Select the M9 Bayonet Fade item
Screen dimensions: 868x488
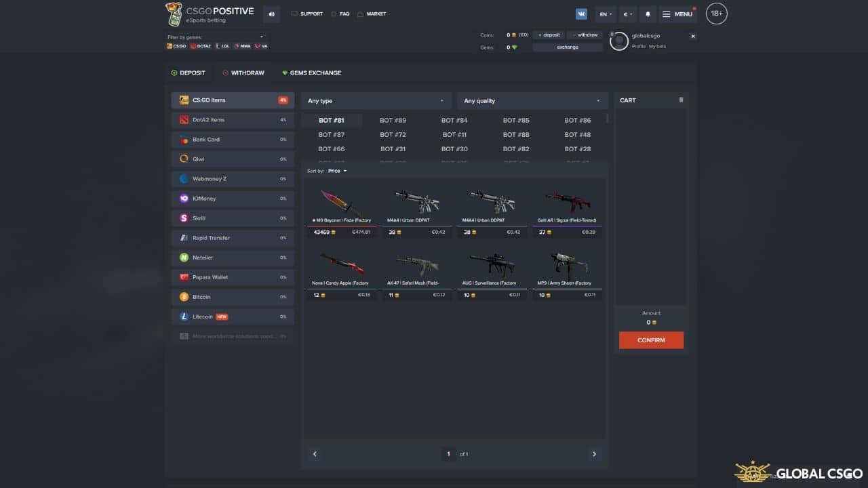click(x=342, y=210)
